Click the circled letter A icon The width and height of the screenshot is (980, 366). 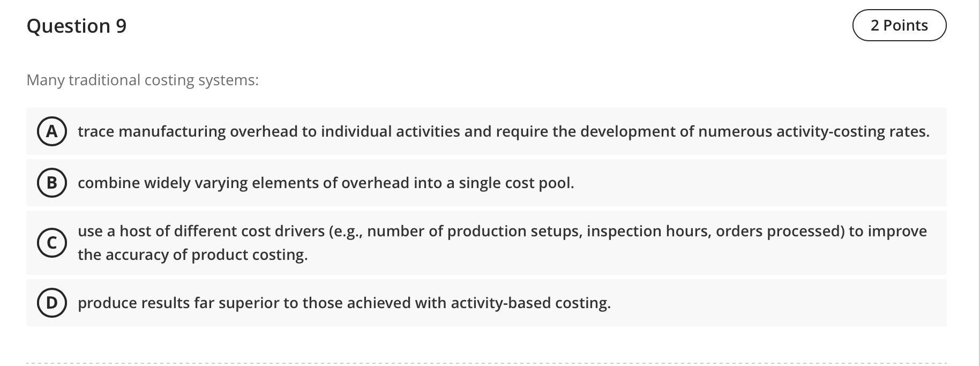pos(52,132)
